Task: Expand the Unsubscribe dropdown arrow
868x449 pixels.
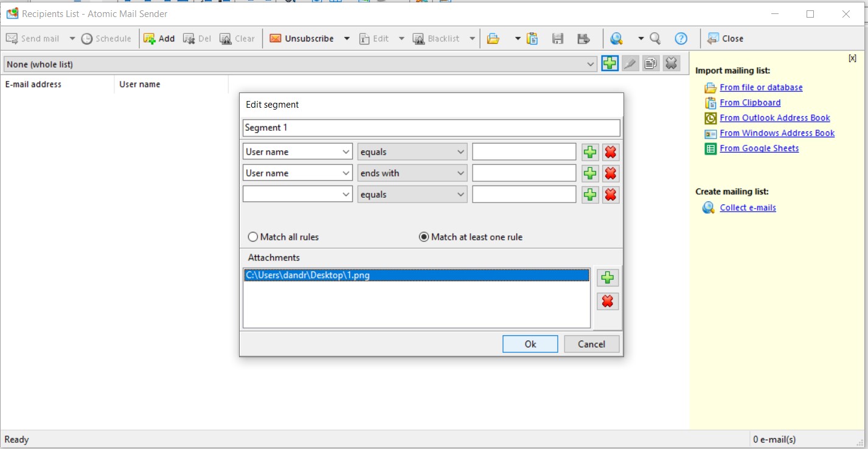Action: [x=347, y=38]
